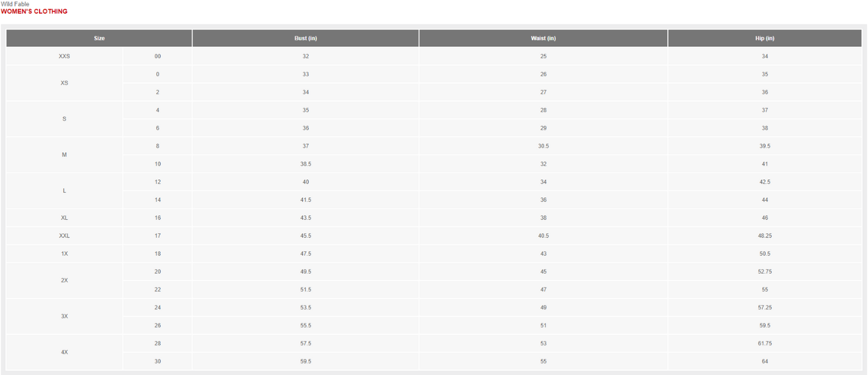Select the XXL size row label

pos(64,236)
